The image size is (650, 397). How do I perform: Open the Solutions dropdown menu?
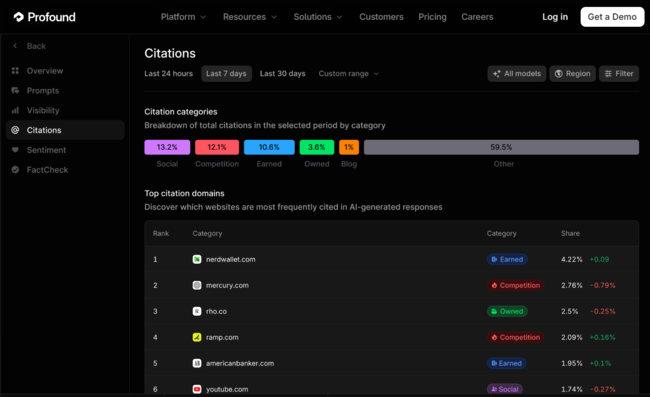click(x=318, y=17)
